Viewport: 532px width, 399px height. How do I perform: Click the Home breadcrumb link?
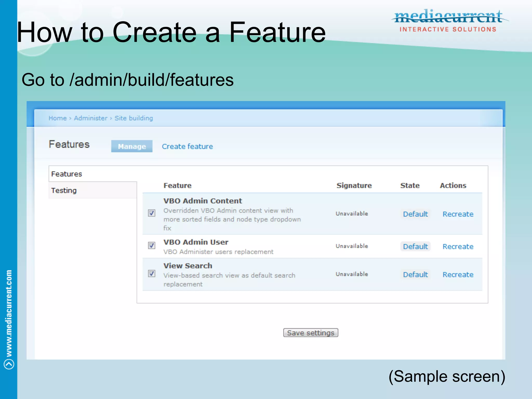(58, 118)
